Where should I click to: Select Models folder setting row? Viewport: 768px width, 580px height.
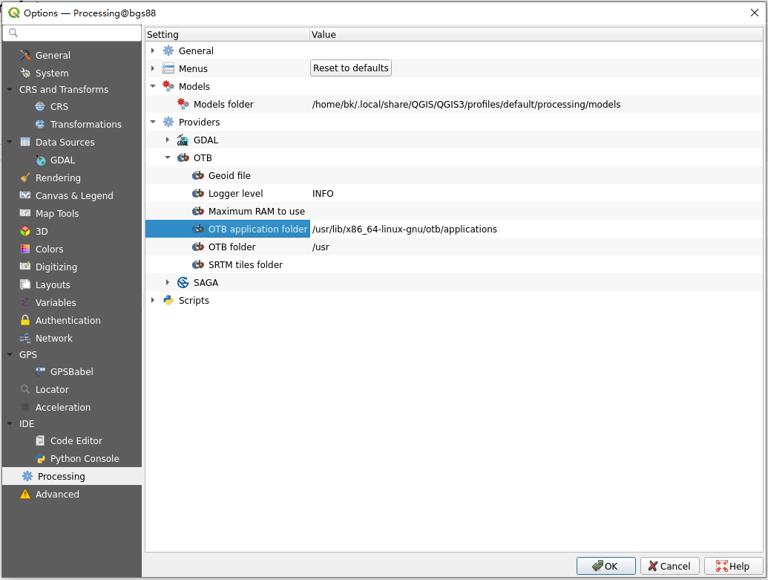click(454, 104)
